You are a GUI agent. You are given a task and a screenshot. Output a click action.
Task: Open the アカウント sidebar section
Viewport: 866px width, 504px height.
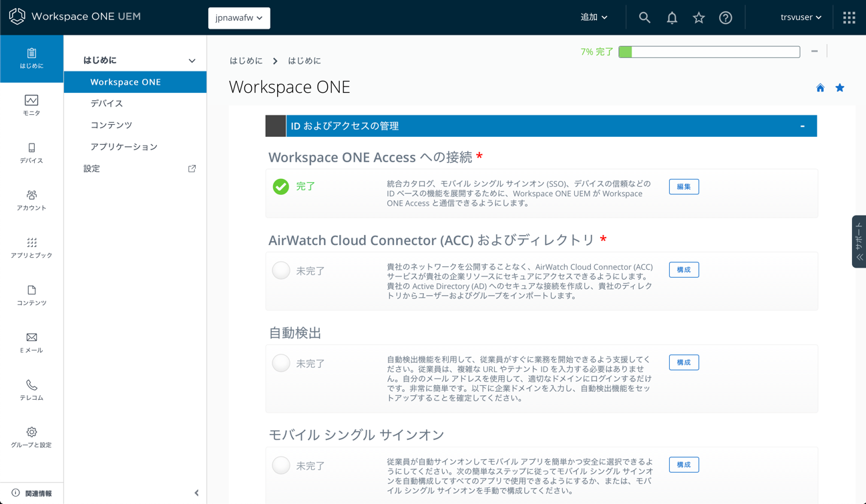(31, 201)
